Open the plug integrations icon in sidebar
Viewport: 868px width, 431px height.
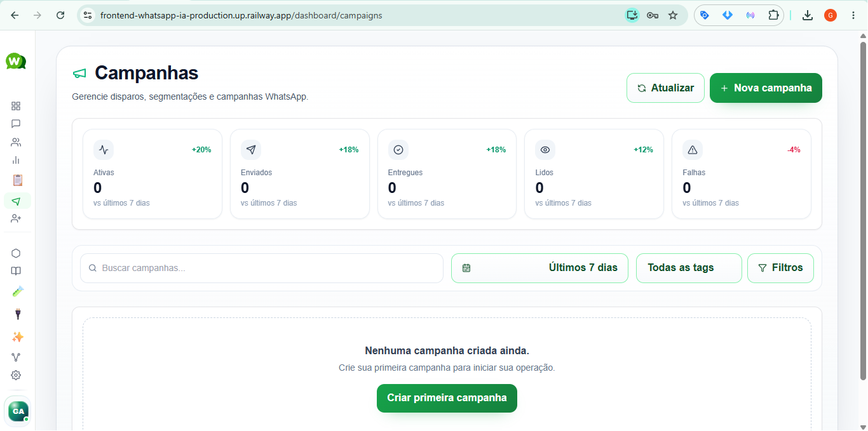point(17,314)
